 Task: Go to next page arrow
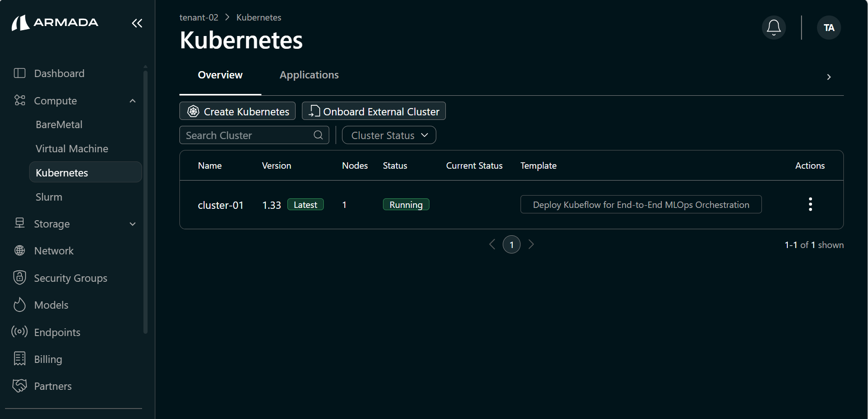coord(531,244)
